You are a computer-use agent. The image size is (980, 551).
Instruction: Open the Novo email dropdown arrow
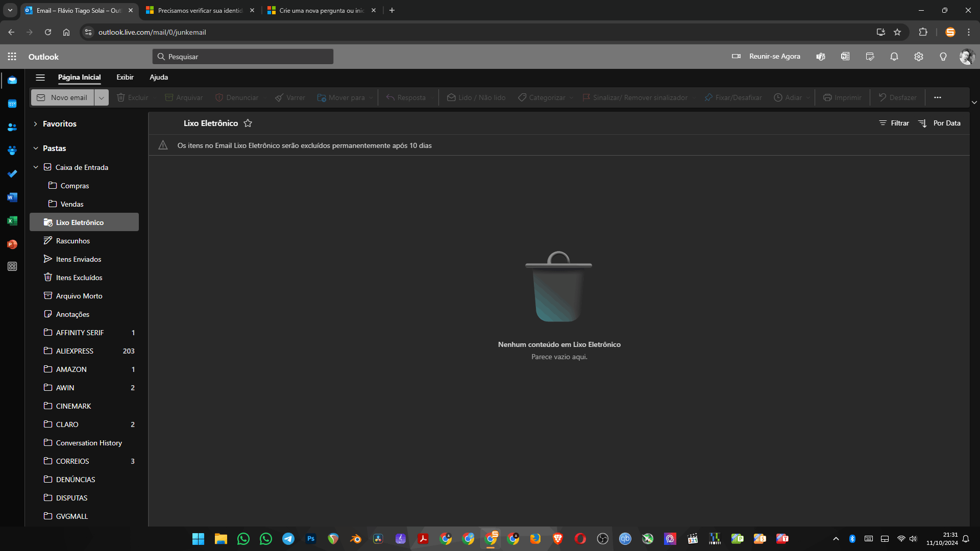tap(101, 97)
